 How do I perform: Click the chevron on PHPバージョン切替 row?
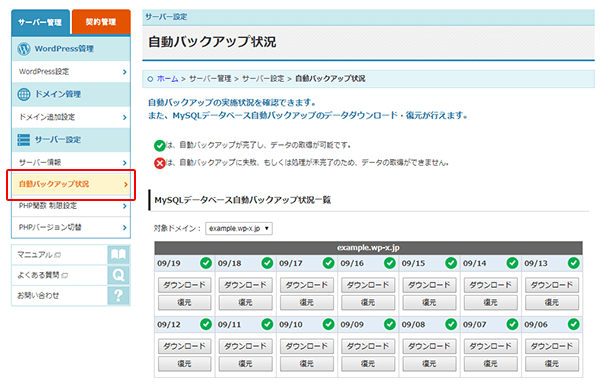pos(125,228)
